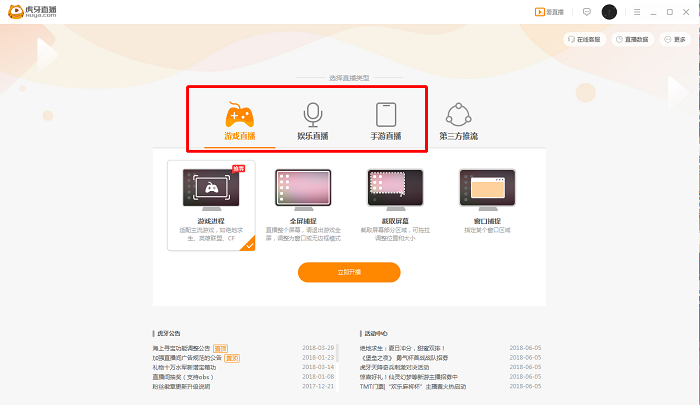The height and width of the screenshot is (405, 700).
Task: Open activity 《堡垒之夜》勇气杯
Action: [x=404, y=358]
